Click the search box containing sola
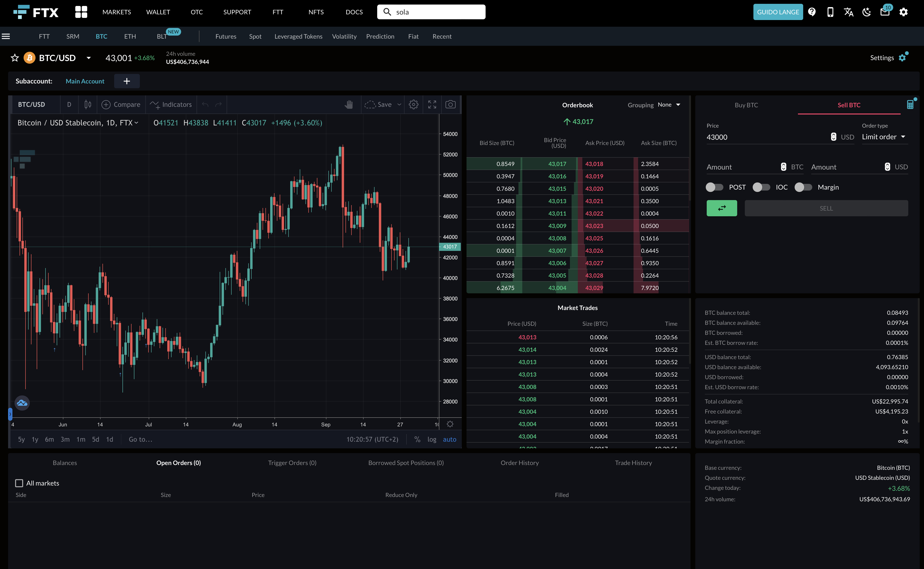924x569 pixels. click(x=431, y=12)
